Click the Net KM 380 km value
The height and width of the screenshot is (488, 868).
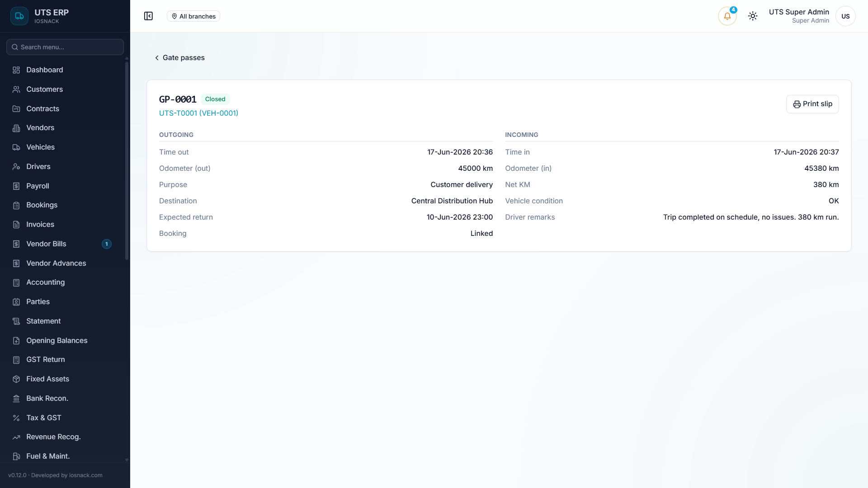(x=826, y=185)
